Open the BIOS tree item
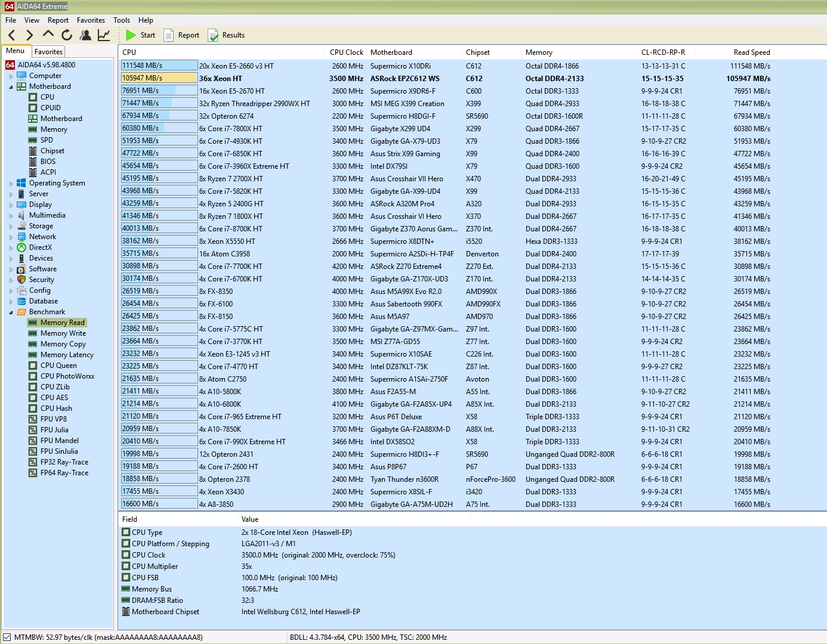This screenshot has width=827, height=644. [x=48, y=162]
